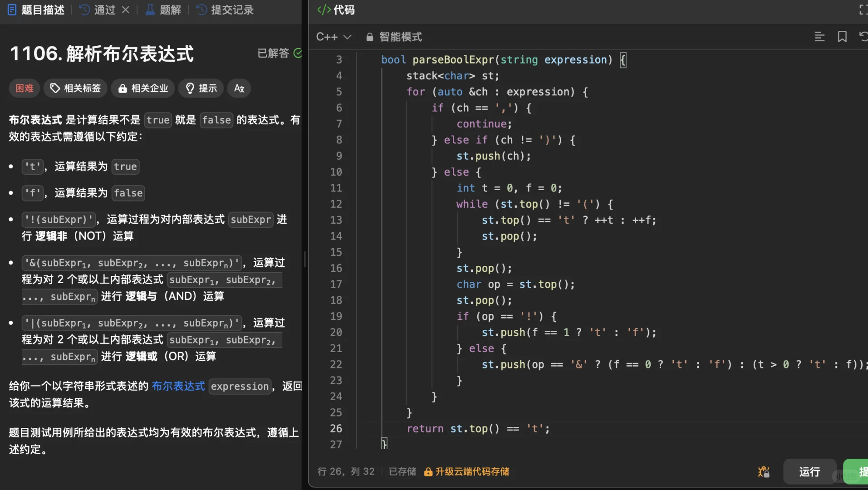Viewport: 868px width, 490px height.
Task: Switch to the 通过 tab
Action: coord(98,10)
